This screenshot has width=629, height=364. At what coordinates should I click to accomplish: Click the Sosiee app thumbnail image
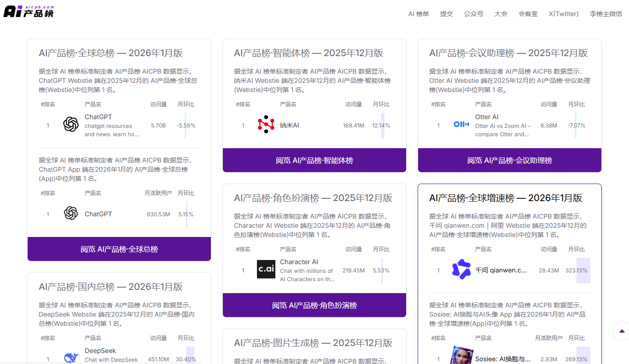pyautogui.click(x=461, y=355)
